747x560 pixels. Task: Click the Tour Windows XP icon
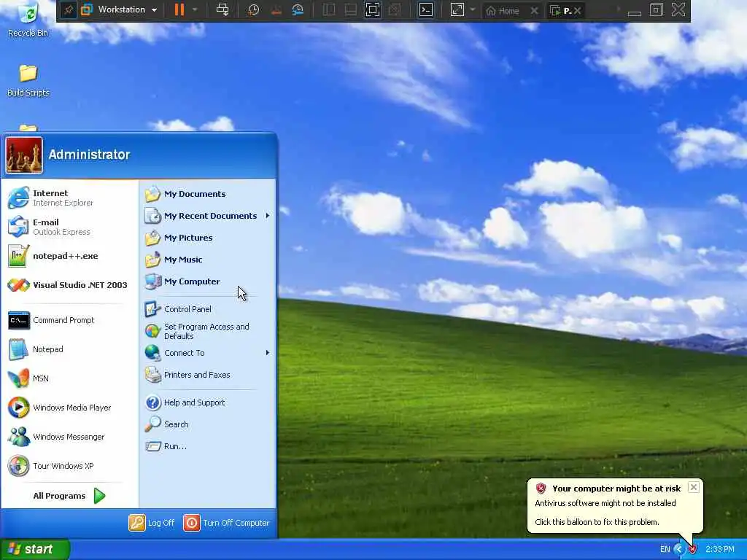coord(18,465)
